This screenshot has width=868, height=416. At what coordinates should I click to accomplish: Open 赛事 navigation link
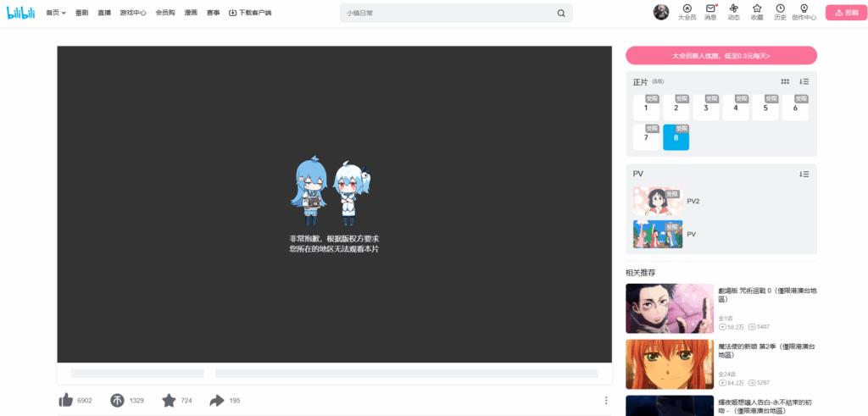[x=213, y=13]
